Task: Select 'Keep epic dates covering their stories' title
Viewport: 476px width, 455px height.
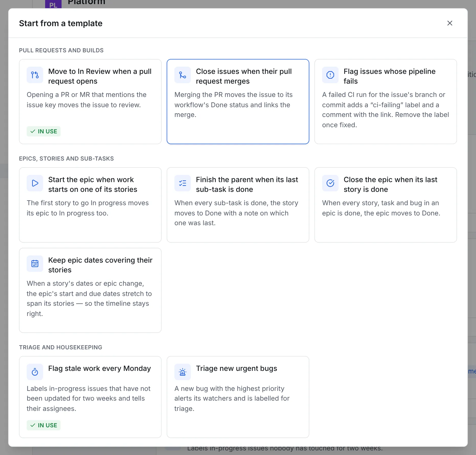Action: point(100,265)
